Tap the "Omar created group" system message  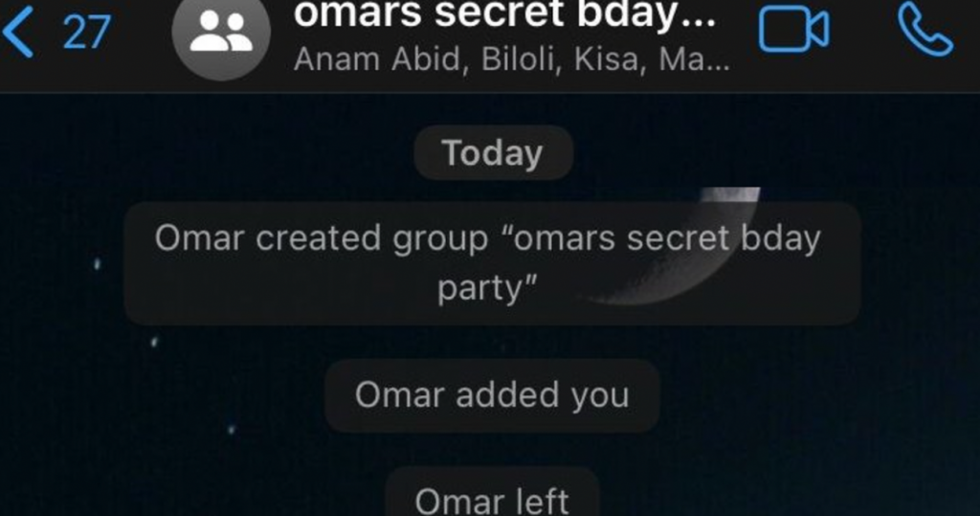point(493,263)
